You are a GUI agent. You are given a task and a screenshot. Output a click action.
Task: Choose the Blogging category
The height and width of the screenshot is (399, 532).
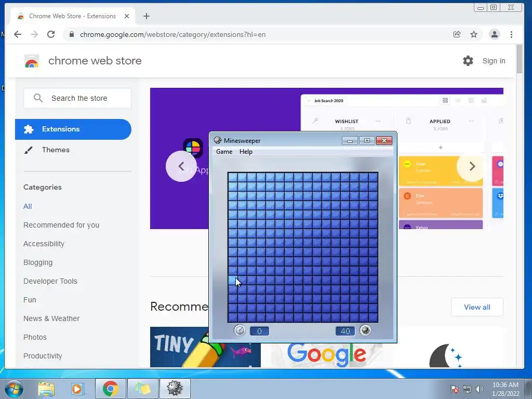38,262
